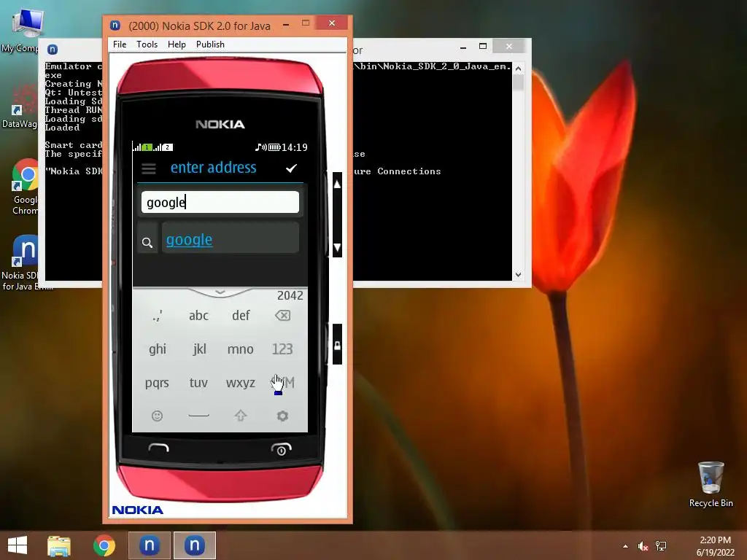Tap the tuv keypad key
The image size is (747, 560).
click(x=198, y=382)
